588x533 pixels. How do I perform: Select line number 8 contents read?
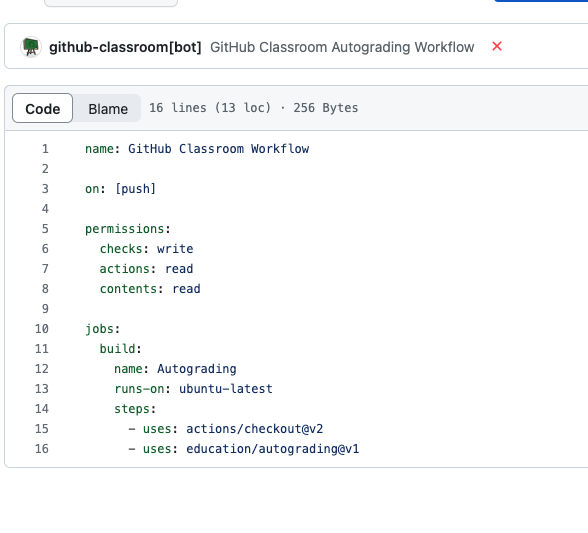(45, 289)
